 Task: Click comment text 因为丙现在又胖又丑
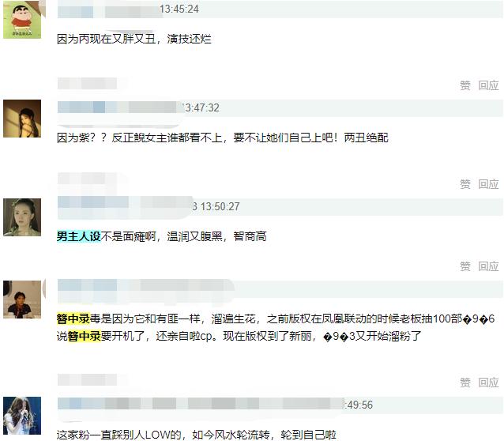click(x=107, y=39)
